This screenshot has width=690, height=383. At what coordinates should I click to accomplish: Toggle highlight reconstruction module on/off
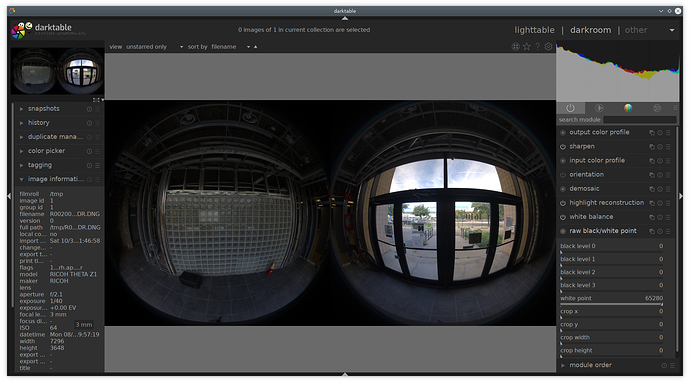(x=563, y=203)
